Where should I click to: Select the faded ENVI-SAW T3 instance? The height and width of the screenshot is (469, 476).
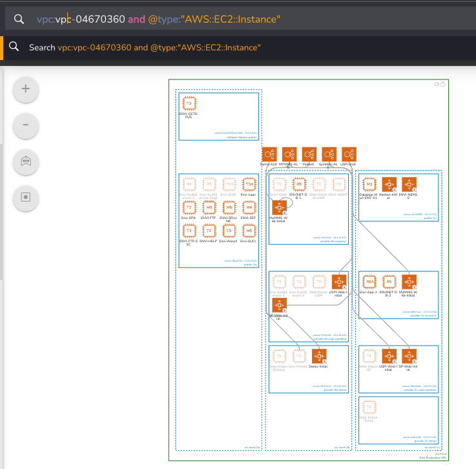(279, 184)
